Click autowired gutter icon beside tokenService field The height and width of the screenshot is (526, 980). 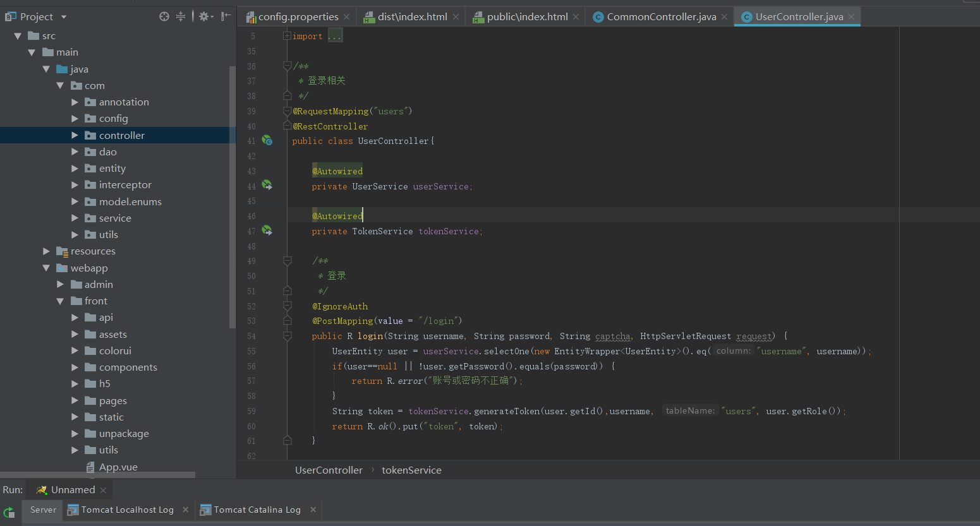(x=267, y=230)
